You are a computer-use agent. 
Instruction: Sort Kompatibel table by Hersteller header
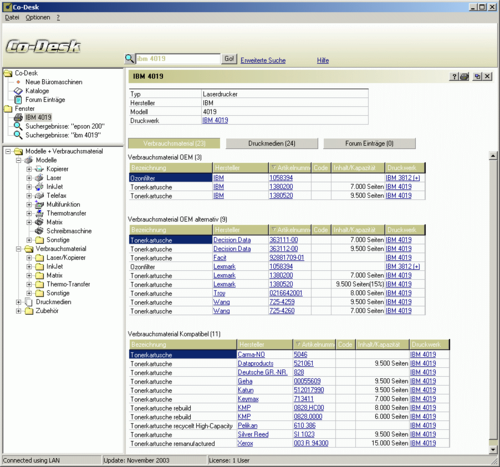pyautogui.click(x=265, y=344)
